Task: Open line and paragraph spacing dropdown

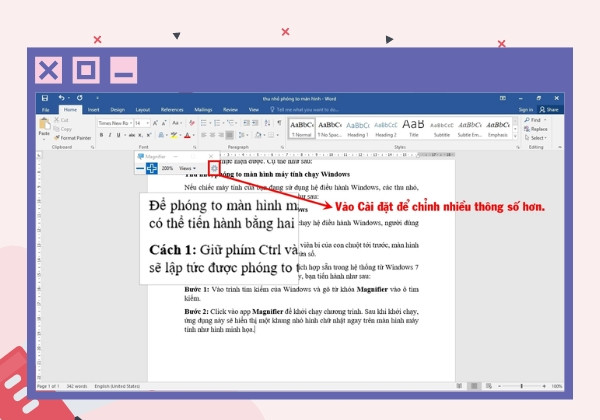Action: point(243,135)
